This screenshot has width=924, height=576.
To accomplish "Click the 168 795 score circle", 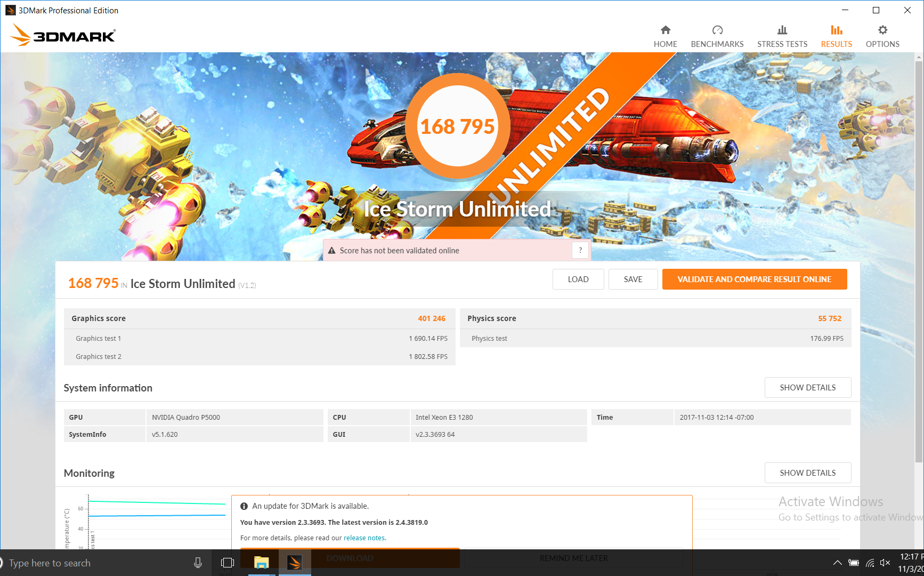I will point(457,126).
